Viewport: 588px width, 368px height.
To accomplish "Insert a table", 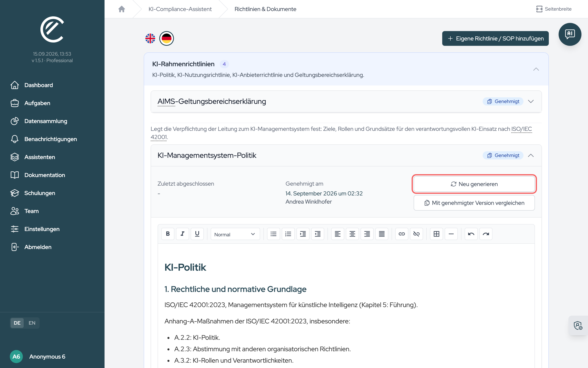I will (x=436, y=234).
